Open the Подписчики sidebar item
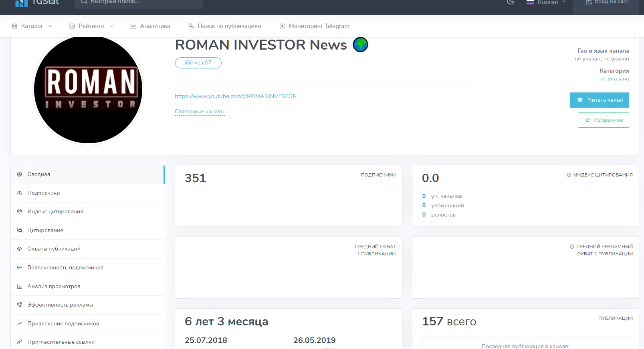The height and width of the screenshot is (349, 644). pos(87,193)
